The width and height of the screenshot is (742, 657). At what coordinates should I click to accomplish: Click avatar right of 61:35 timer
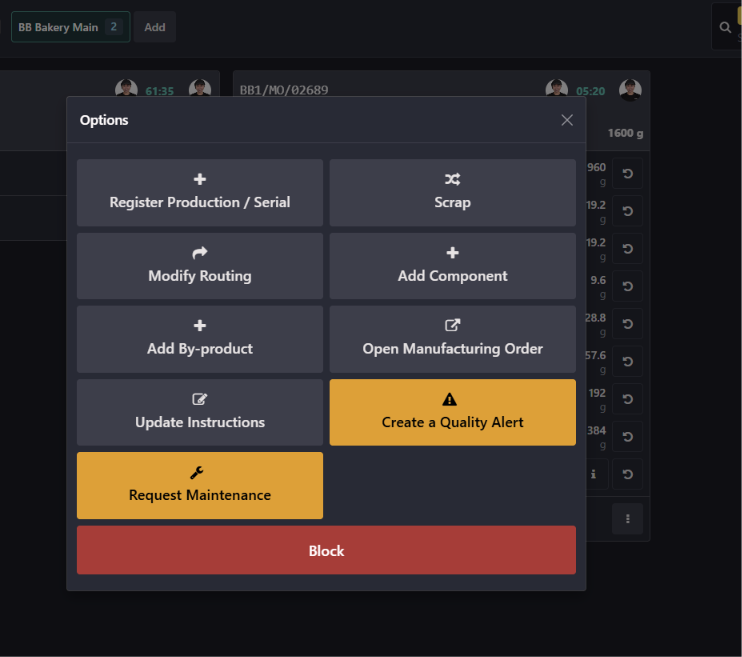200,89
